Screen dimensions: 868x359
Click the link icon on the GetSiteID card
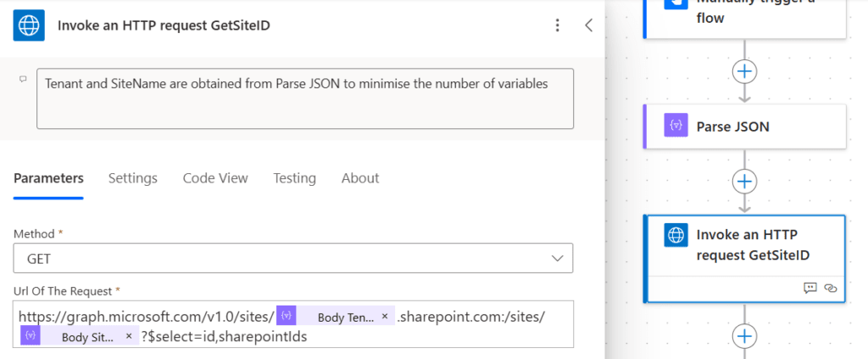[x=831, y=289]
